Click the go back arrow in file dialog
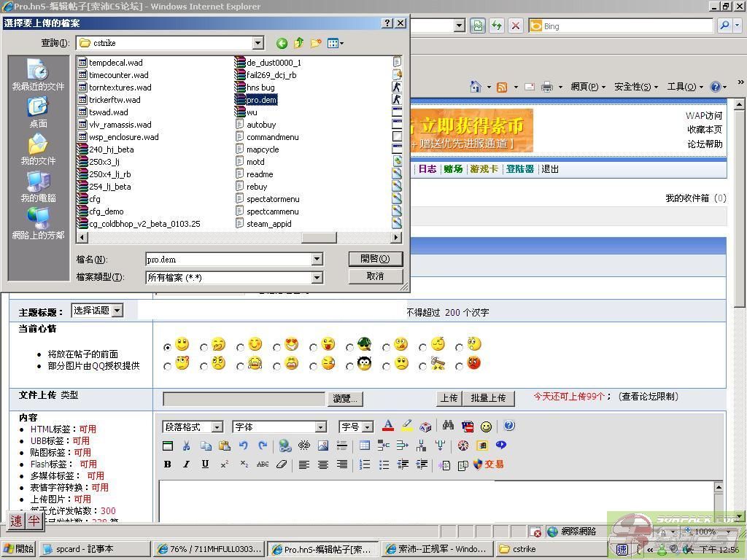Viewport: 747px width, 560px height. click(282, 44)
